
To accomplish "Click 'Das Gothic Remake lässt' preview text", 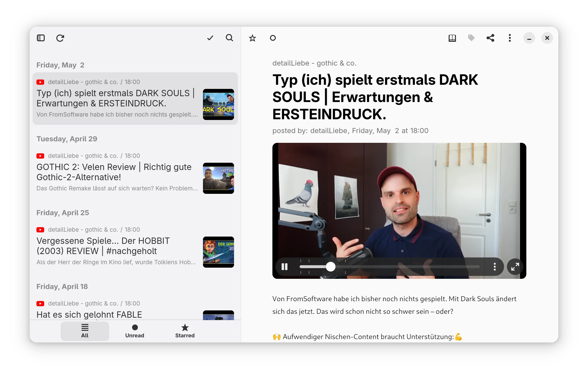I will 117,188.
